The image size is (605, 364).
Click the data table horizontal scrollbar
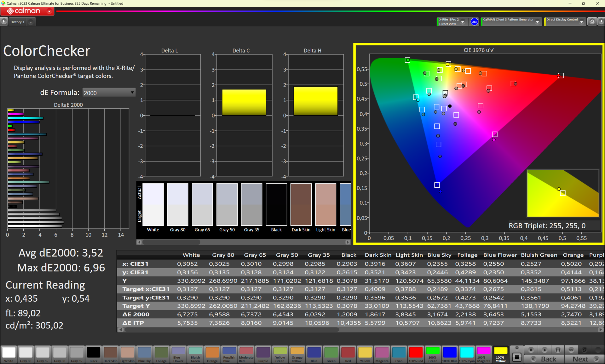[x=232, y=330]
